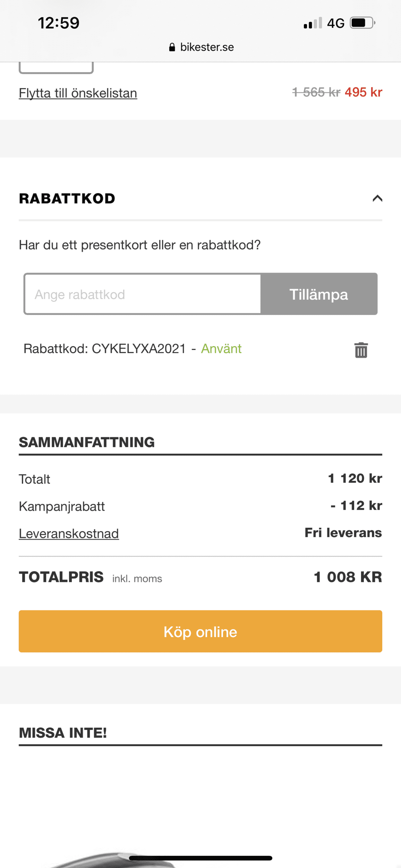The image size is (401, 868).
Task: Collapse the Rabattkod section with chevron
Action: point(377,198)
